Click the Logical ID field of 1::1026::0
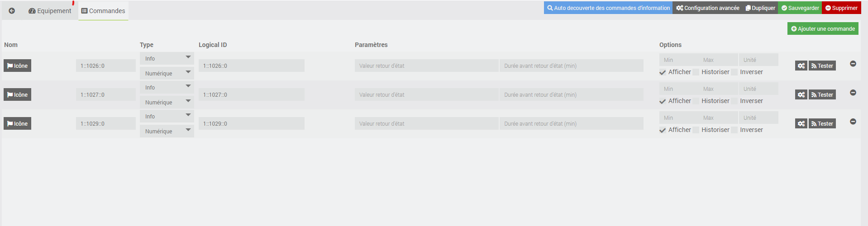Image resolution: width=868 pixels, height=226 pixels. point(251,66)
